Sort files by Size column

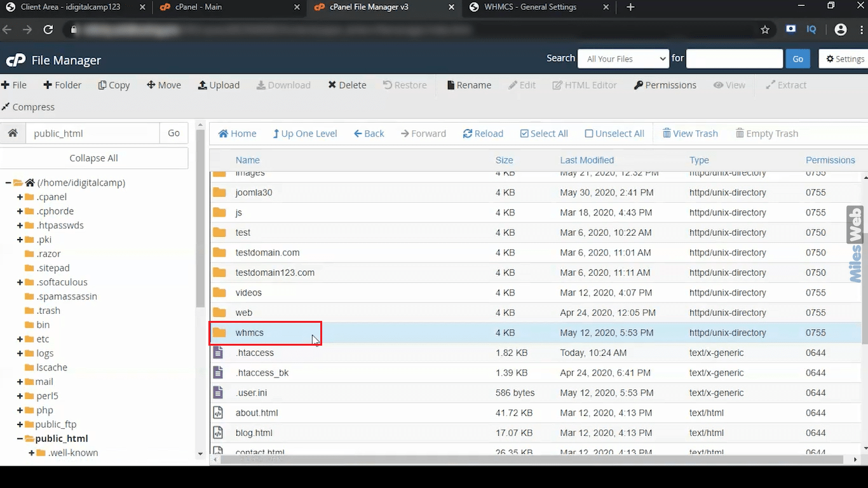pyautogui.click(x=505, y=160)
